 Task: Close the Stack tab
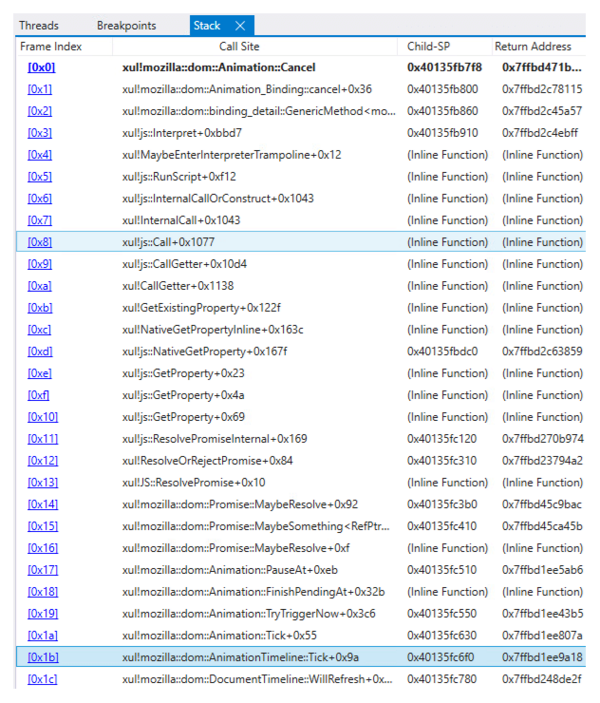[x=240, y=25]
